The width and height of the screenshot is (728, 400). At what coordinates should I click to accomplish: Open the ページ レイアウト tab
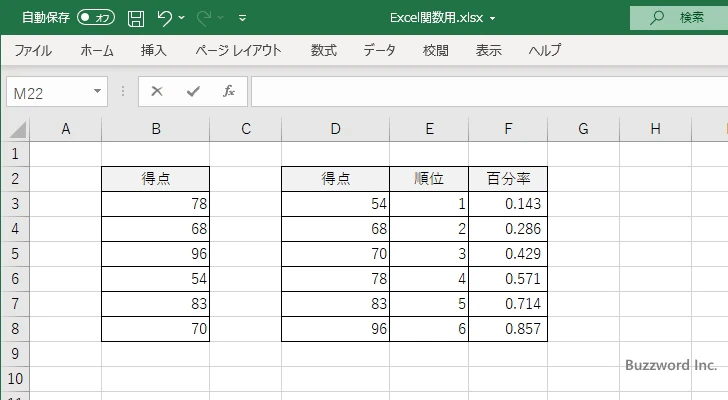(x=238, y=50)
